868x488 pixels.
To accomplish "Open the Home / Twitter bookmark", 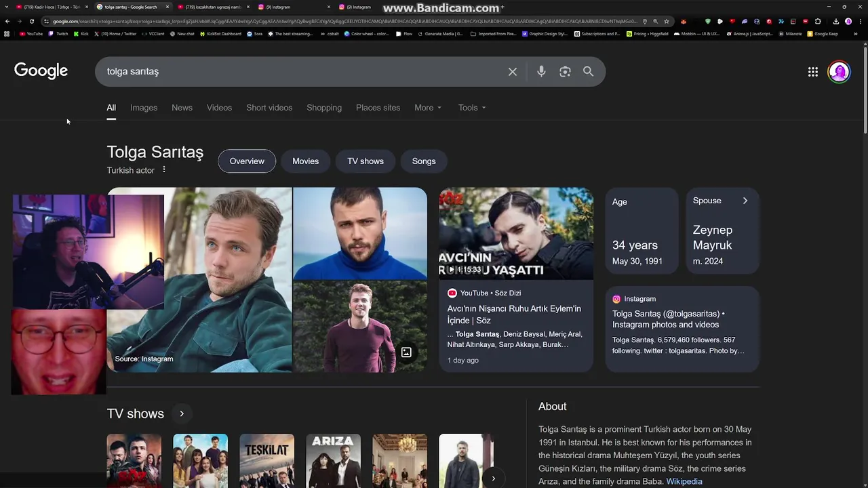I will (115, 33).
